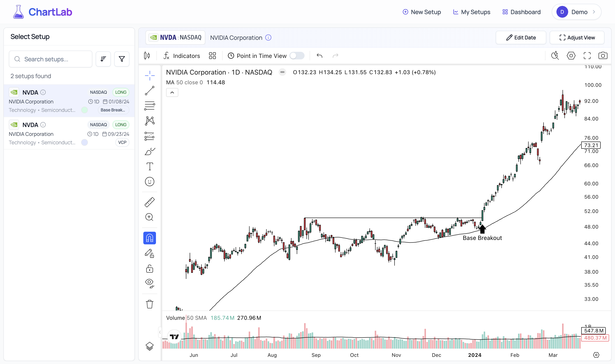Click the Volume 50 SMA legend
Viewport: 615px width, 364px height.
click(187, 318)
